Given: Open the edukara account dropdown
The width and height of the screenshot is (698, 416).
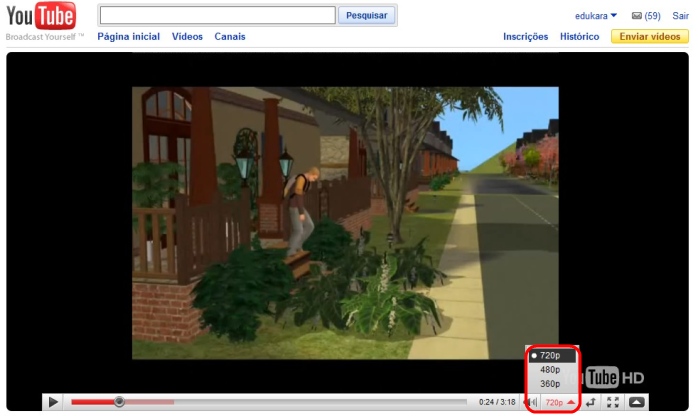Looking at the screenshot, I should point(596,16).
